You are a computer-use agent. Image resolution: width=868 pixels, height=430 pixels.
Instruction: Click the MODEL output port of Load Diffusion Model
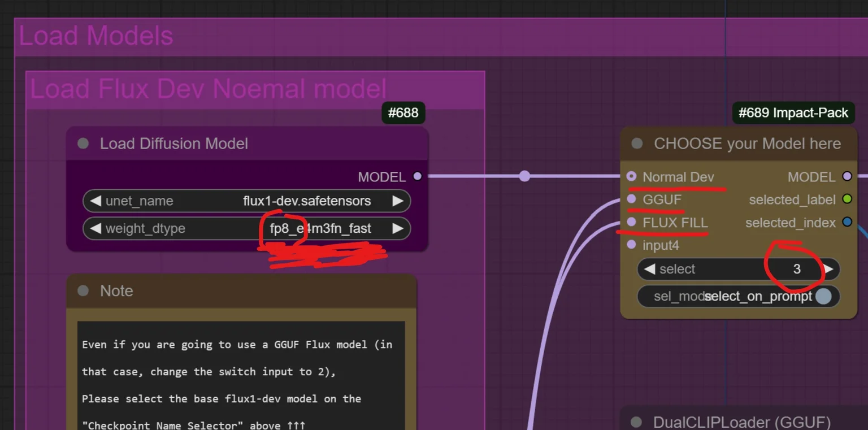418,176
